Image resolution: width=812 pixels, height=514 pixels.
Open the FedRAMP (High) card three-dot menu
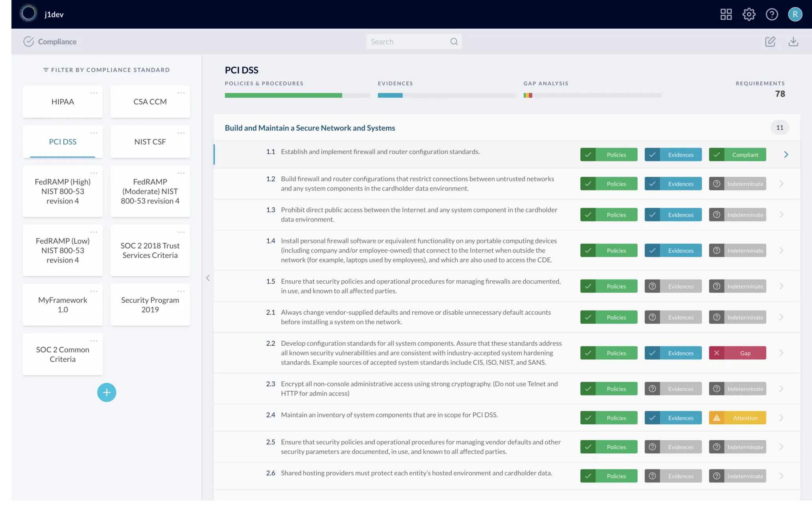94,173
